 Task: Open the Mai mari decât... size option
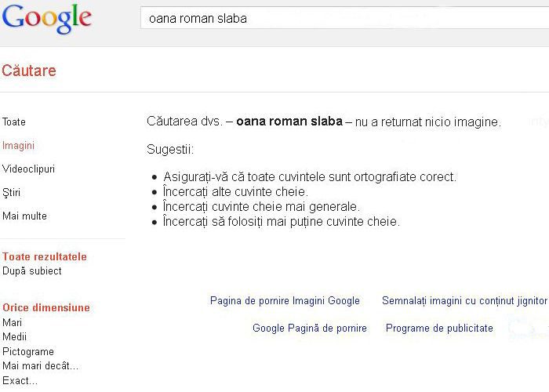[40, 366]
